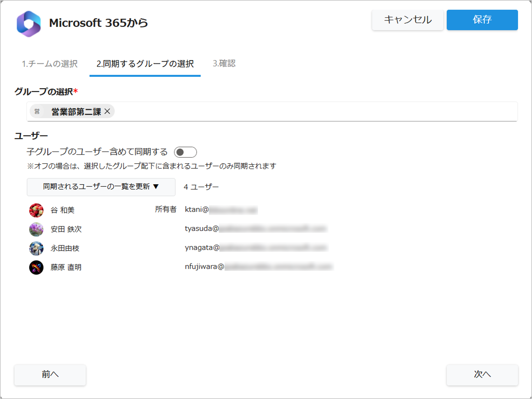The height and width of the screenshot is (399, 532).
Task: Toggle 子グループのユーザー含めて同期する switch
Action: tap(185, 152)
